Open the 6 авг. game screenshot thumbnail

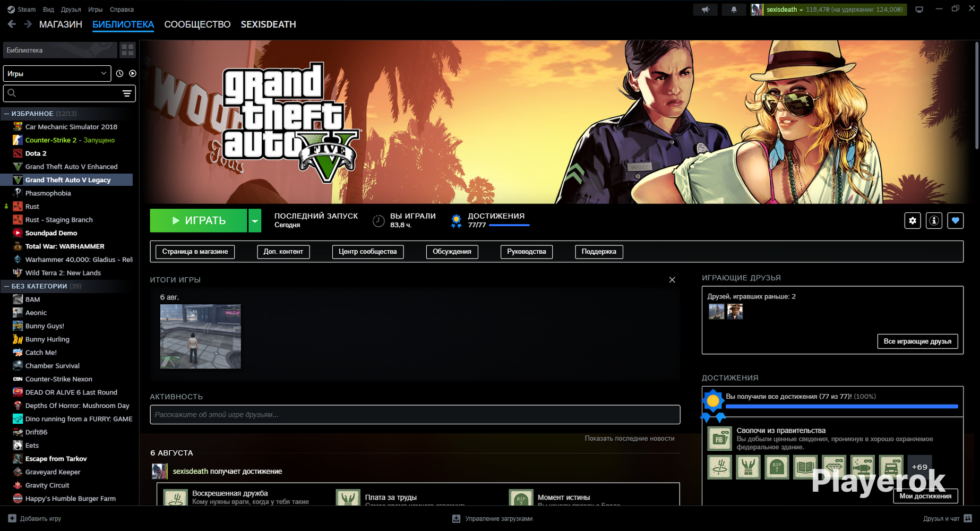[x=201, y=336]
